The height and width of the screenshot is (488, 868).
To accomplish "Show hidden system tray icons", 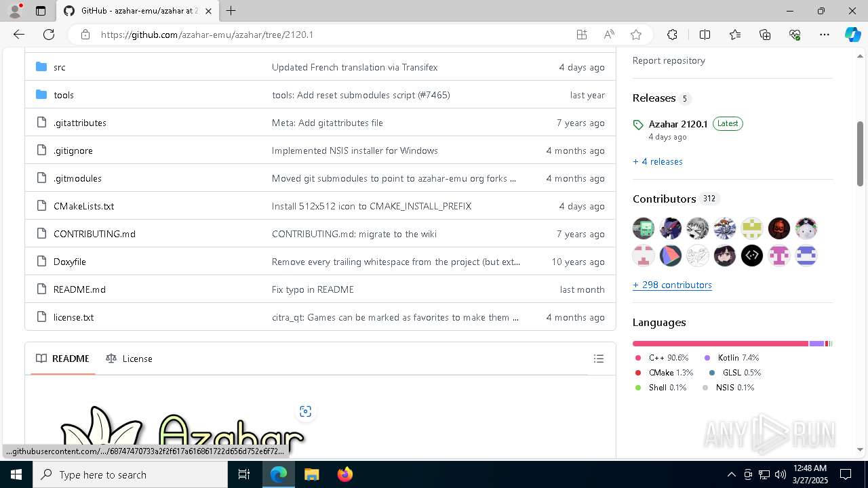I will point(731,474).
